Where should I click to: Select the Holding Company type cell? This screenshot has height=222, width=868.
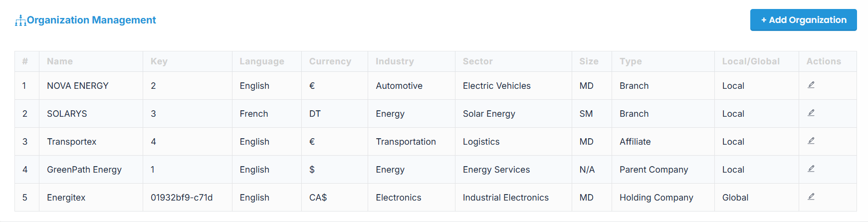click(656, 198)
